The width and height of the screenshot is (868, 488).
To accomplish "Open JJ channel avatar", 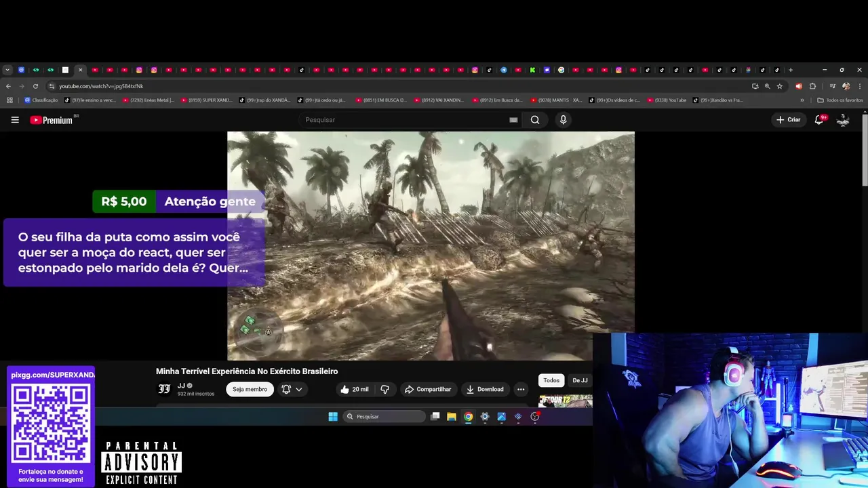I will [164, 389].
